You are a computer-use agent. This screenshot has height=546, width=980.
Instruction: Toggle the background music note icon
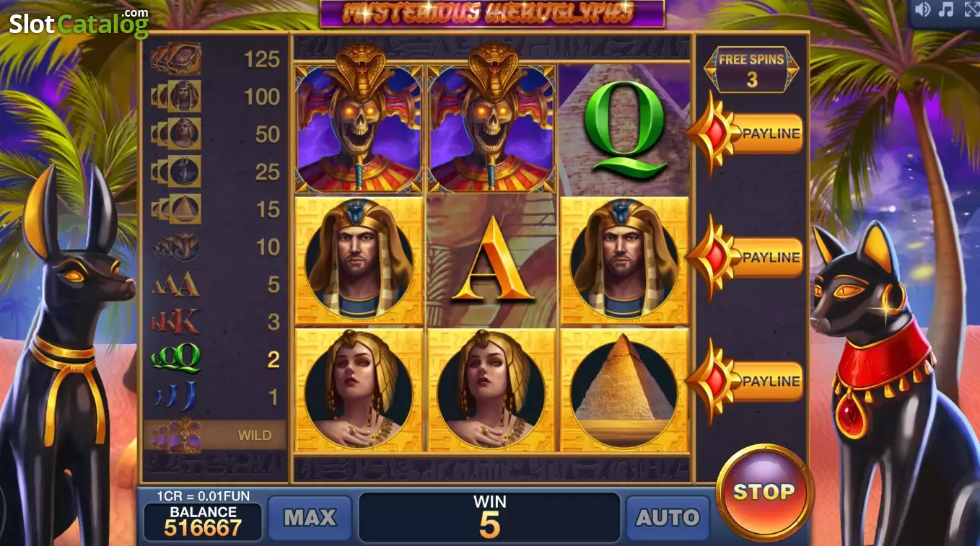(947, 9)
